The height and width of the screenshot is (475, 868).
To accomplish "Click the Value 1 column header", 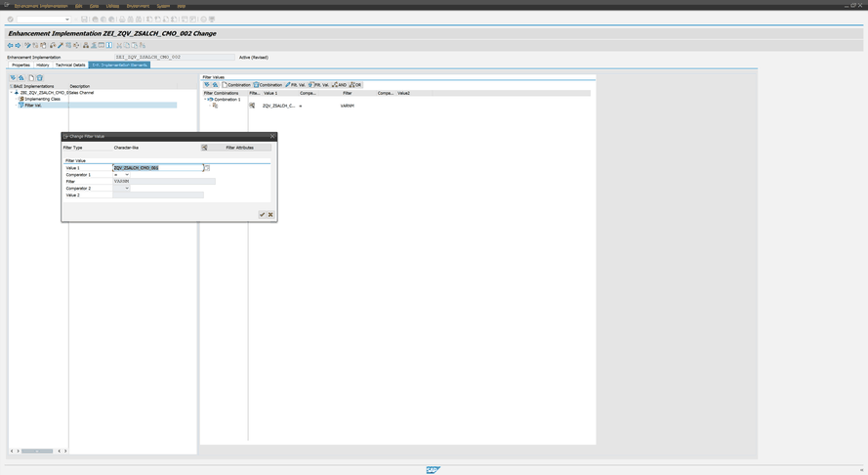I will click(280, 93).
